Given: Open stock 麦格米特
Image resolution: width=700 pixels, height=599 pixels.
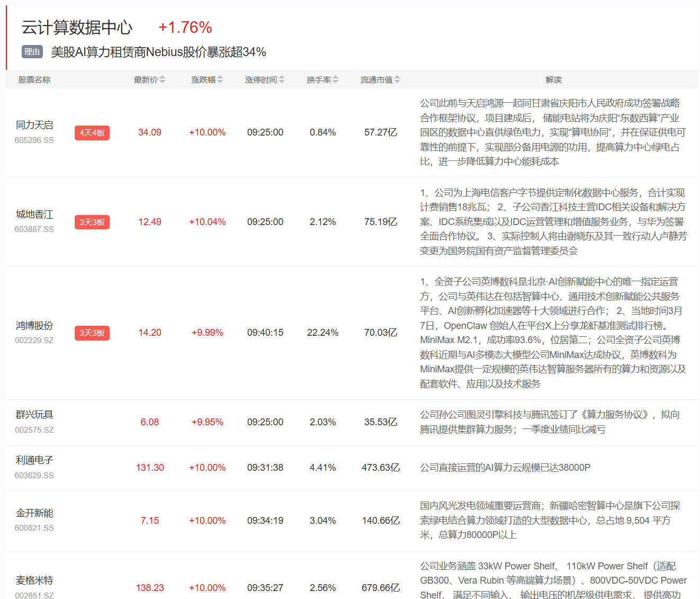Looking at the screenshot, I should click(x=34, y=580).
